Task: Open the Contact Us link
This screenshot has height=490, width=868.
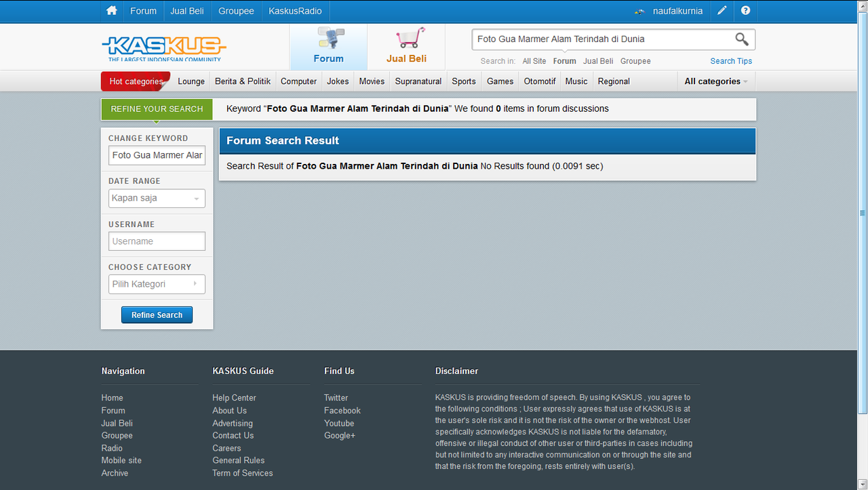Action: point(233,436)
